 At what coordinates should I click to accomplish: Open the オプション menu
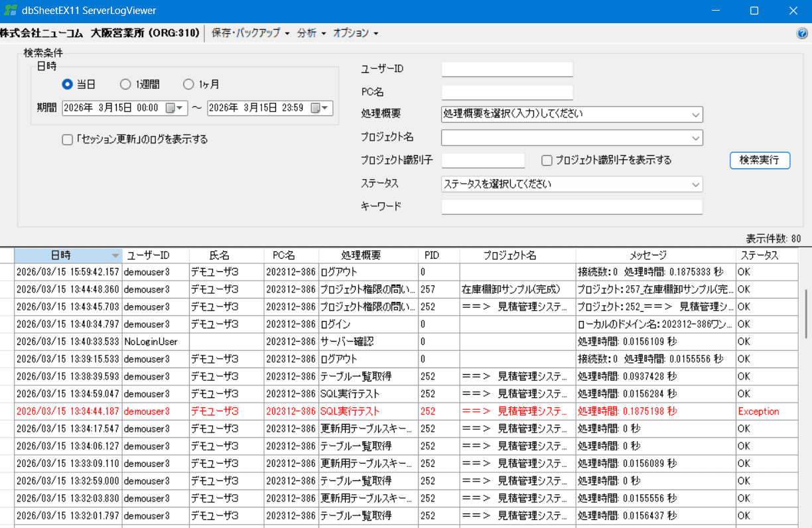point(355,33)
